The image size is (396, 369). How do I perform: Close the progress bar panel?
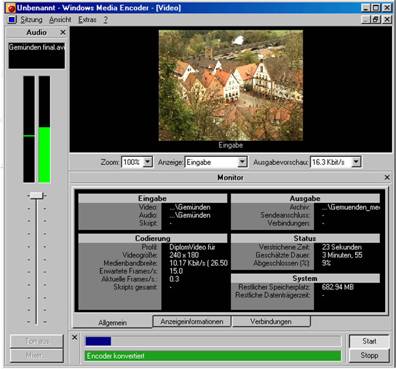coord(75,337)
